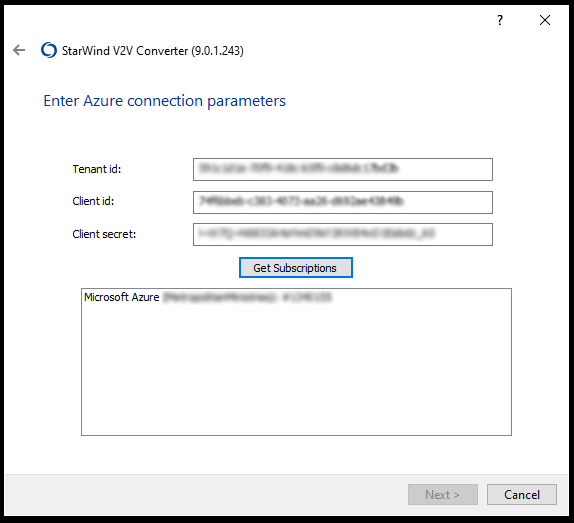Viewport: 574px width, 523px height.
Task: Click the Client id label
Action: click(93, 201)
